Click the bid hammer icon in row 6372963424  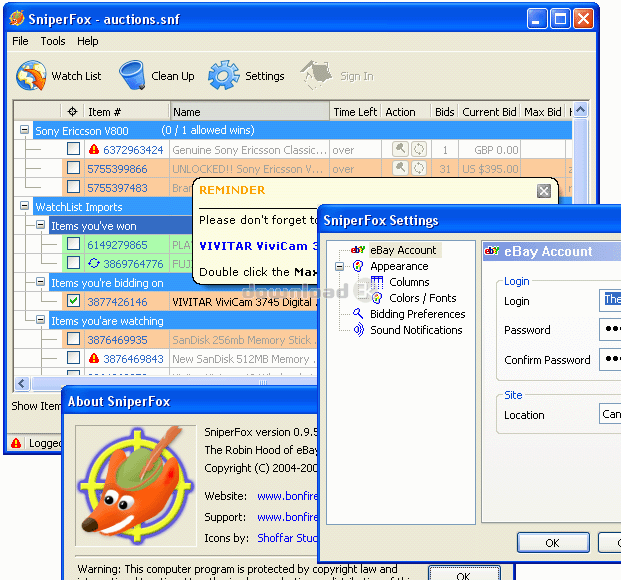click(400, 149)
